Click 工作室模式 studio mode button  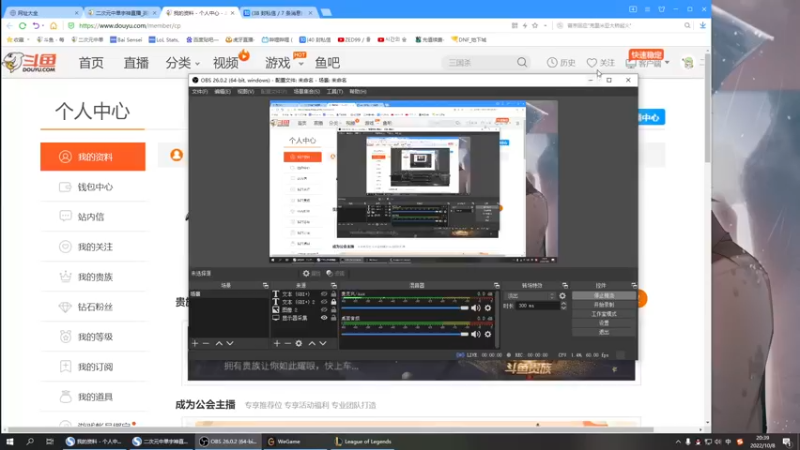[604, 314]
